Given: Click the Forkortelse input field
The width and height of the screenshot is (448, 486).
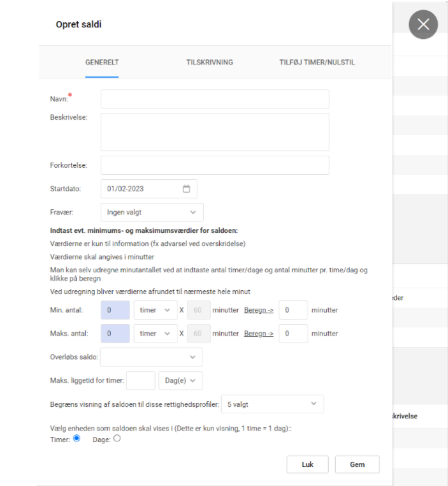Looking at the screenshot, I should (215, 165).
